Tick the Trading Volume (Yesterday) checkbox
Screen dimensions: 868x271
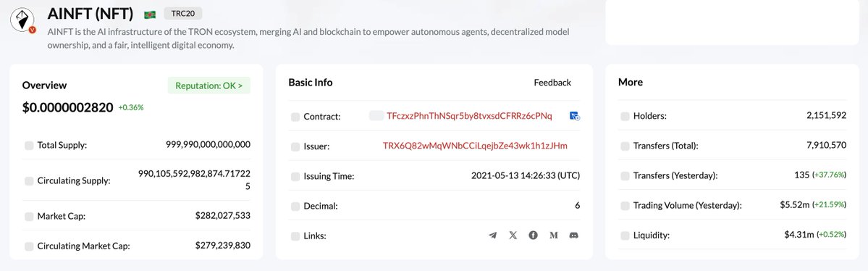[x=625, y=206]
